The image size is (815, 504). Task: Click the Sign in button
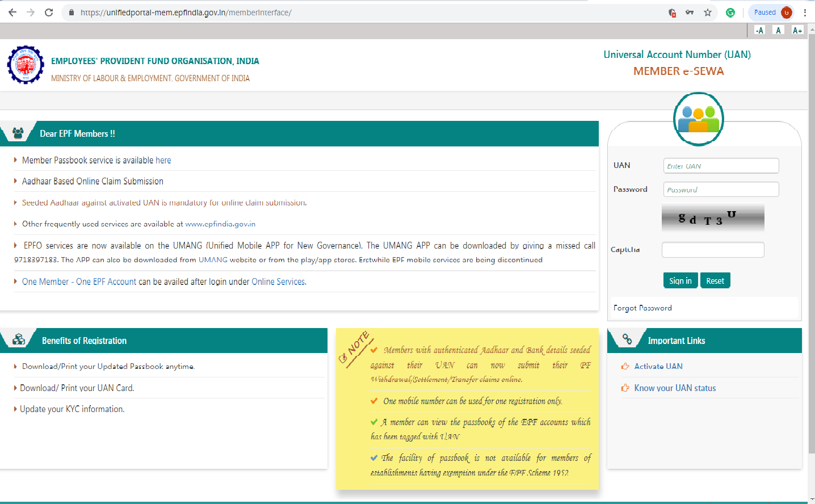pyautogui.click(x=680, y=280)
